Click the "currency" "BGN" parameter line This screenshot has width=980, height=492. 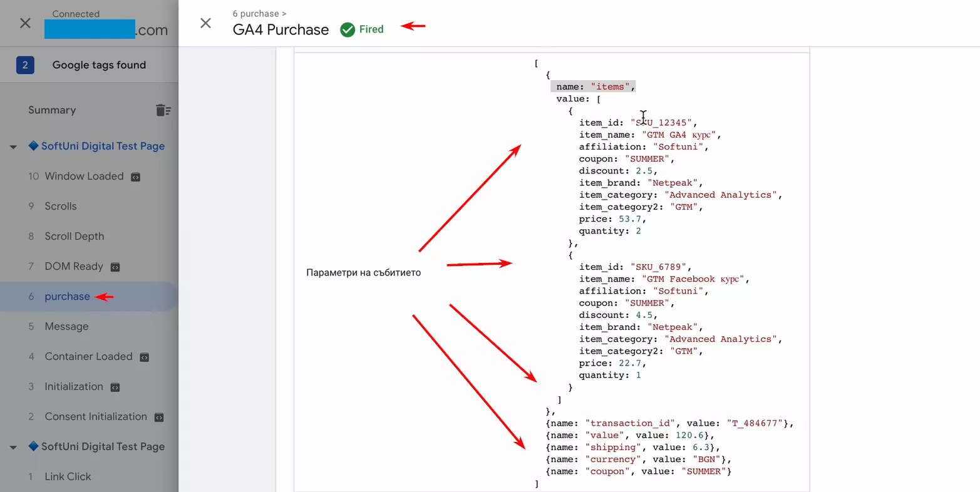click(639, 459)
